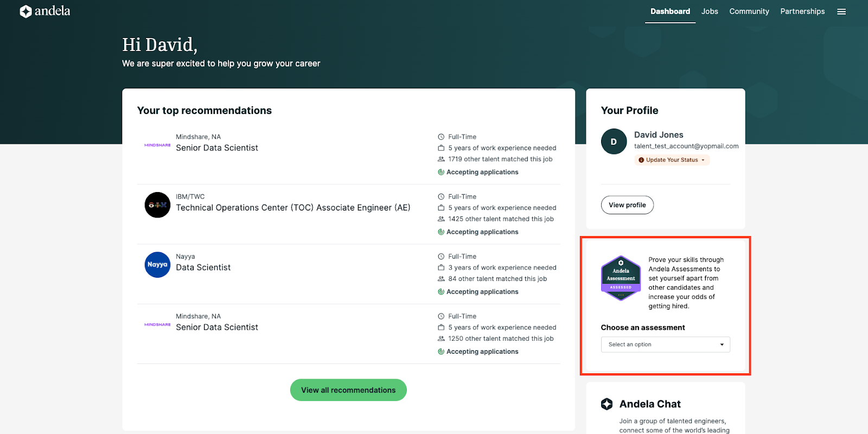Open the Community tab

click(749, 11)
